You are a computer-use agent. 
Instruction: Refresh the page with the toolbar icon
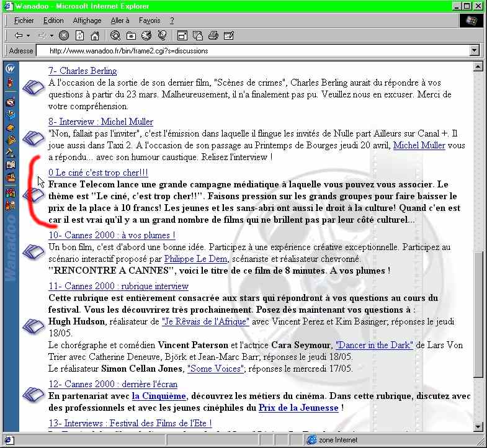click(x=80, y=36)
